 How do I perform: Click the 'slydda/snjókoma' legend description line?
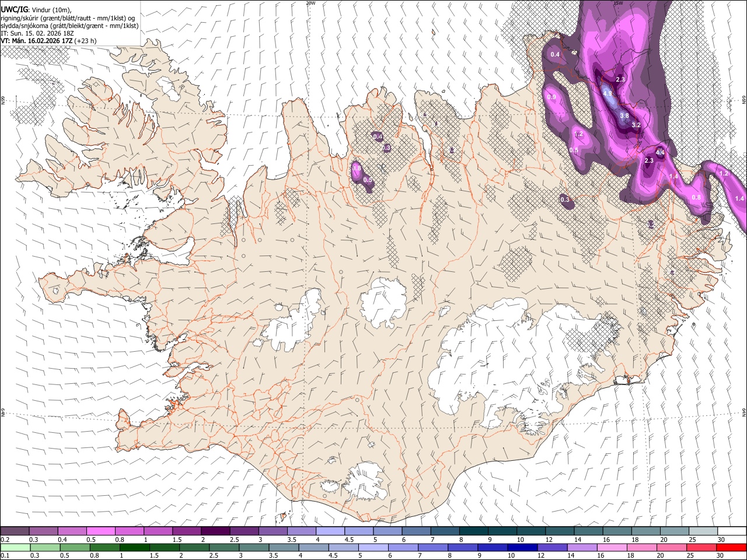69,26
